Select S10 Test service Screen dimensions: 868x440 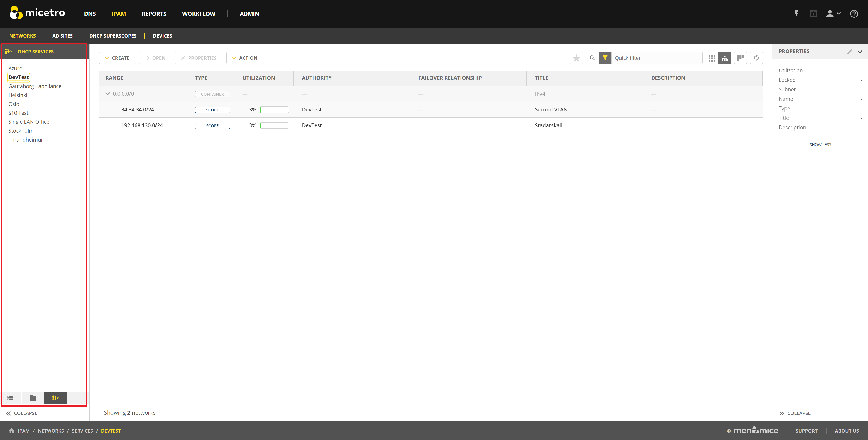(18, 113)
